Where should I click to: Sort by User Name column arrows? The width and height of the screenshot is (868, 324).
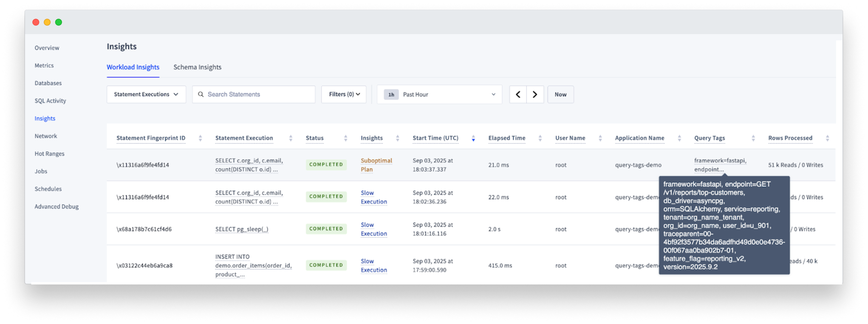pyautogui.click(x=600, y=138)
